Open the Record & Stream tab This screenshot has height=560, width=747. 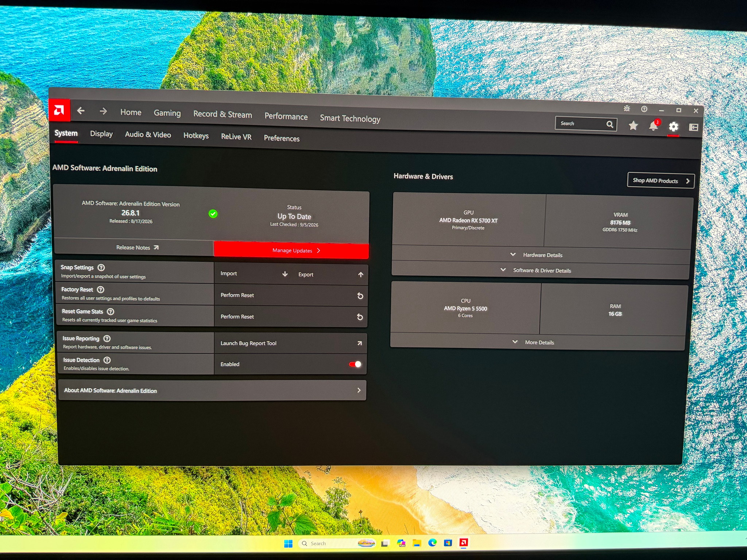tap(222, 114)
